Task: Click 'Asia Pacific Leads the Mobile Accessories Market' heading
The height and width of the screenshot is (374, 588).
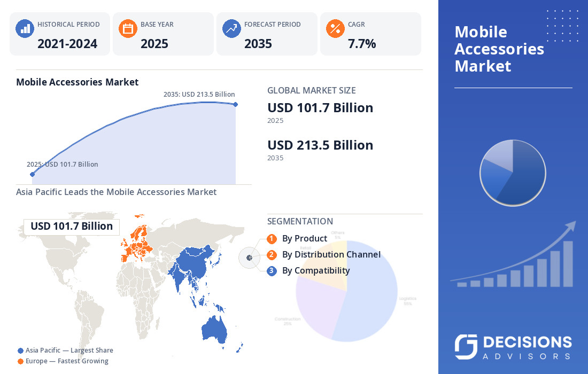Action: click(x=116, y=192)
